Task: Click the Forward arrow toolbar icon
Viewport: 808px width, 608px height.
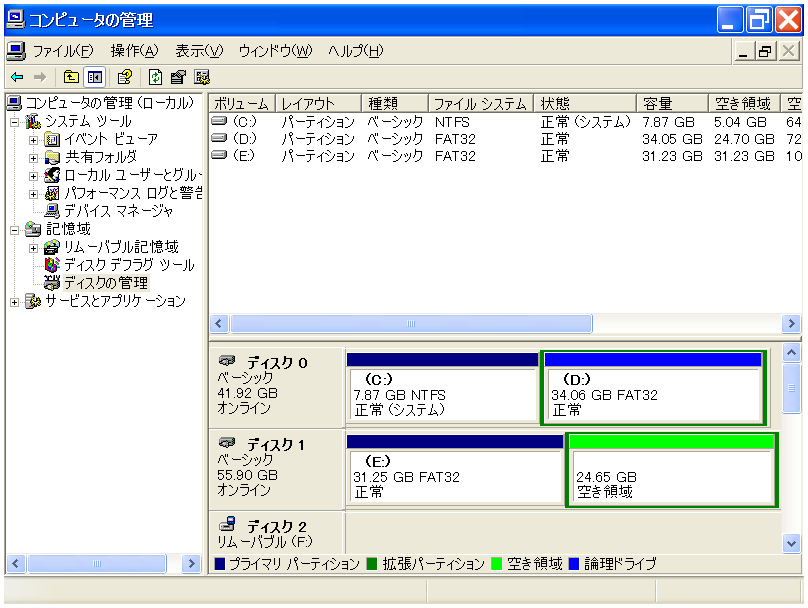Action: click(40, 77)
